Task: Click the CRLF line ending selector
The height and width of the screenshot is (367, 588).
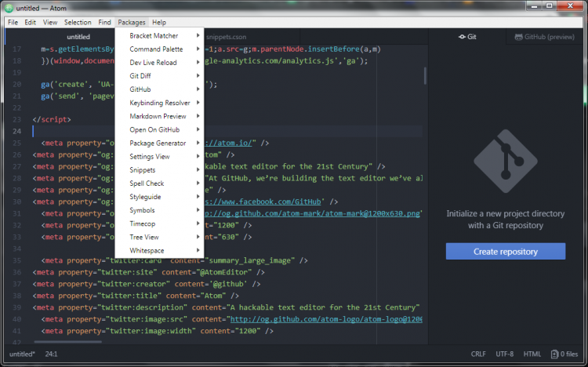Action: click(x=478, y=354)
